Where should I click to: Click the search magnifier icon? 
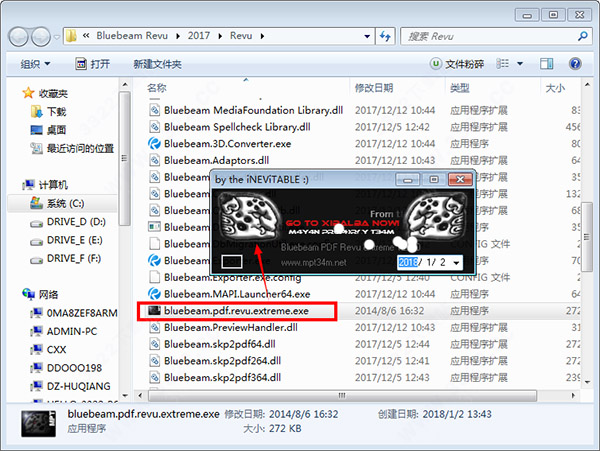[x=582, y=36]
